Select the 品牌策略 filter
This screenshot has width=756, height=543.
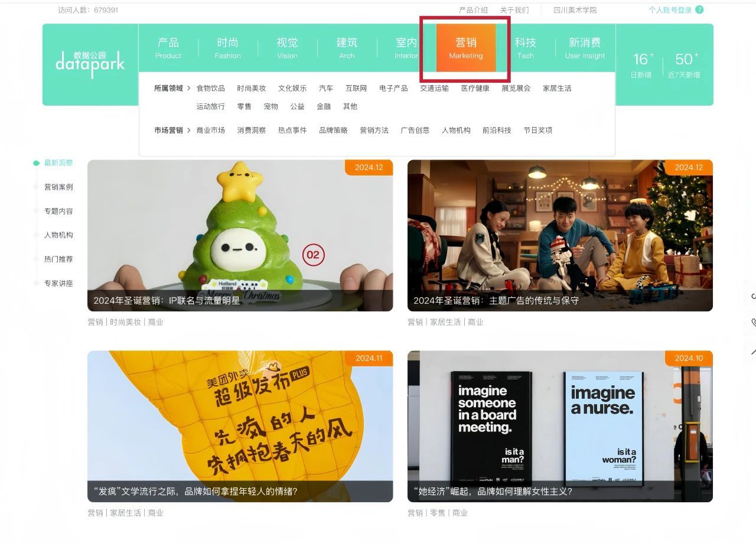pos(333,131)
